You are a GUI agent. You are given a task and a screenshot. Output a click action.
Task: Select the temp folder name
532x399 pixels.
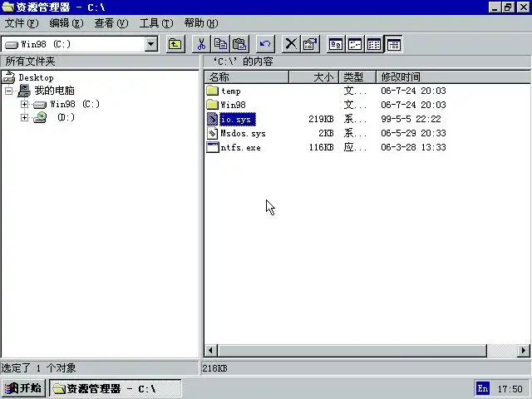click(x=231, y=91)
